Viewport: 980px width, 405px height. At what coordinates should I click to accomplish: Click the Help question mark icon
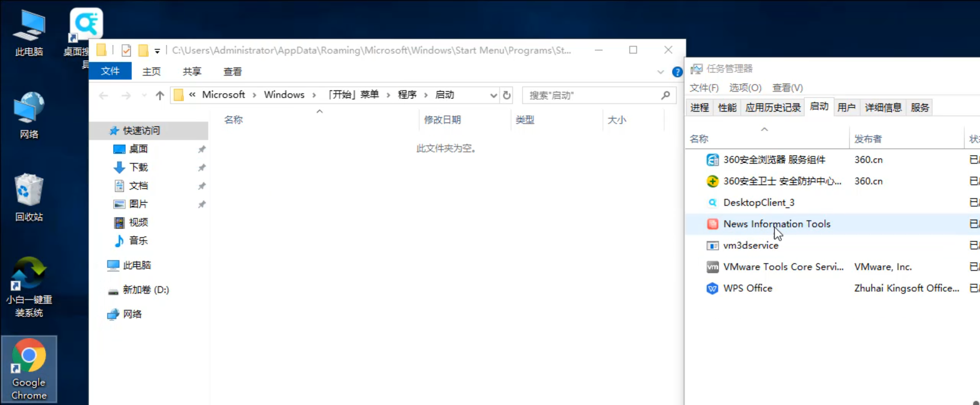(x=677, y=72)
